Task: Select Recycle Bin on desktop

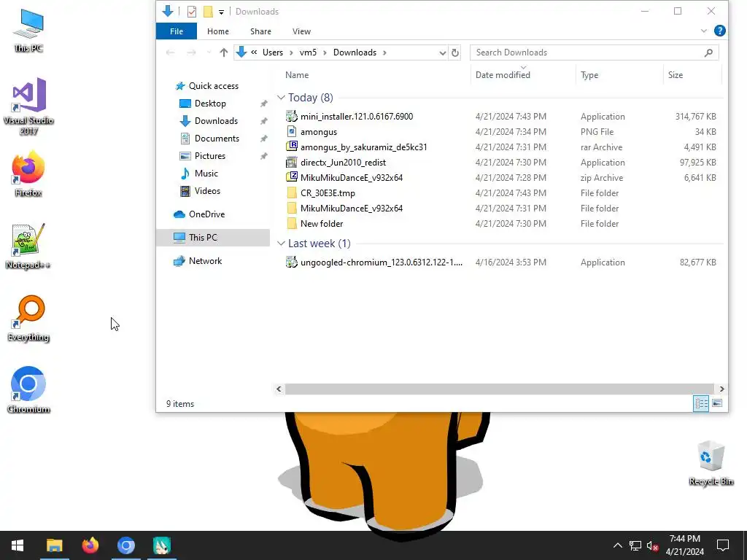Action: (711, 463)
